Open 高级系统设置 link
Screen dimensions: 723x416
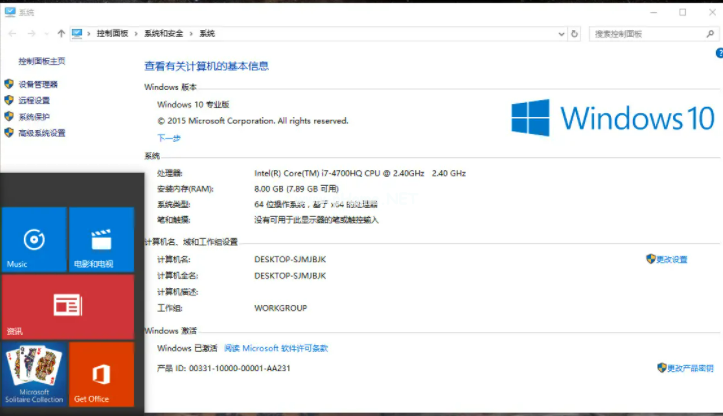tap(41, 132)
